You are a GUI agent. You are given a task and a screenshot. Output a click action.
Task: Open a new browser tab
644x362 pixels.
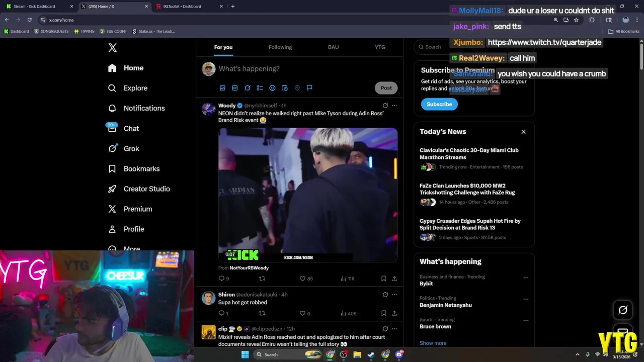tap(232, 7)
